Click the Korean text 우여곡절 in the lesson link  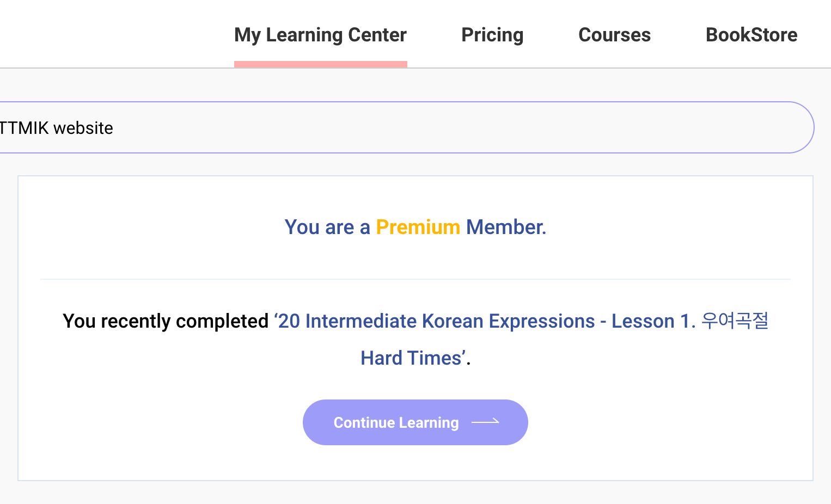(x=735, y=321)
